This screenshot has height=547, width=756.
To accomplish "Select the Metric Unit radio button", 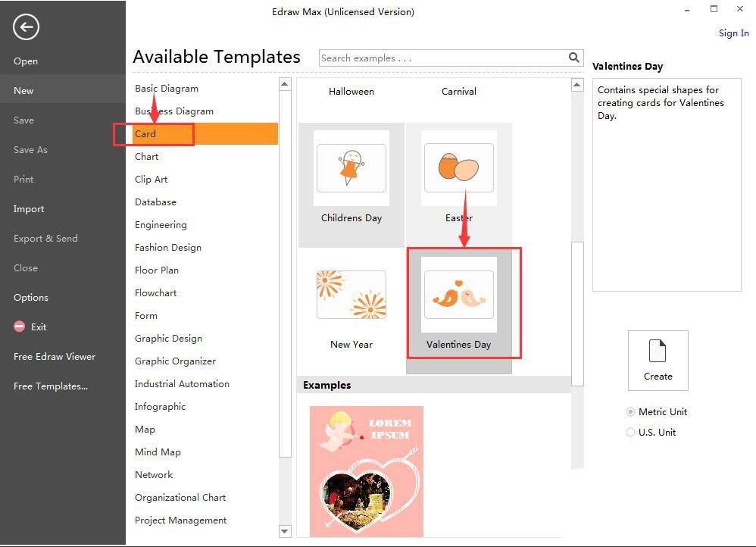I will [631, 412].
